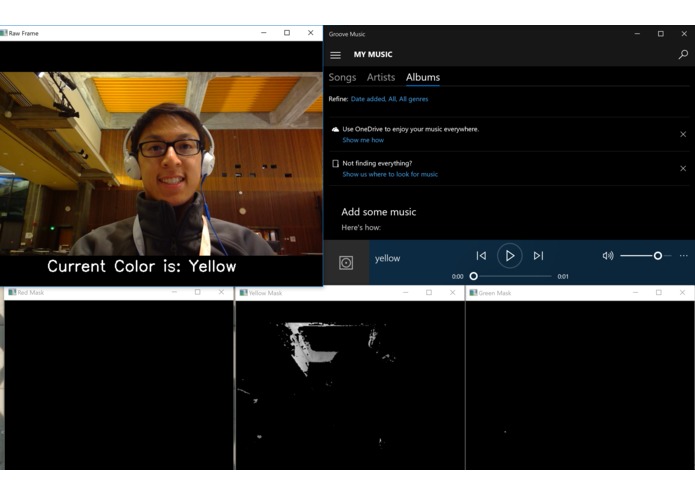695x494 pixels.
Task: Close the Raw Frame window
Action: (311, 33)
